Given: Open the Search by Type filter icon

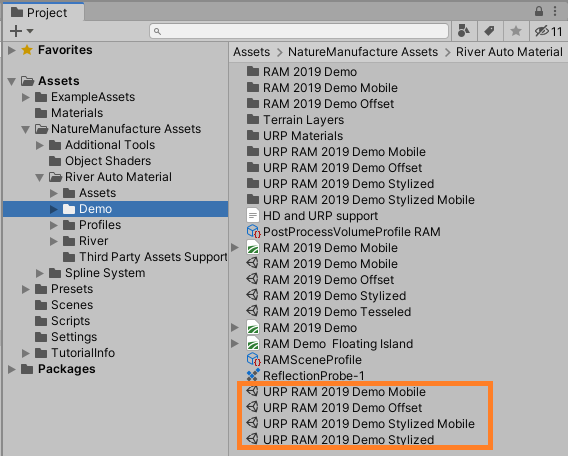Looking at the screenshot, I should point(463,31).
